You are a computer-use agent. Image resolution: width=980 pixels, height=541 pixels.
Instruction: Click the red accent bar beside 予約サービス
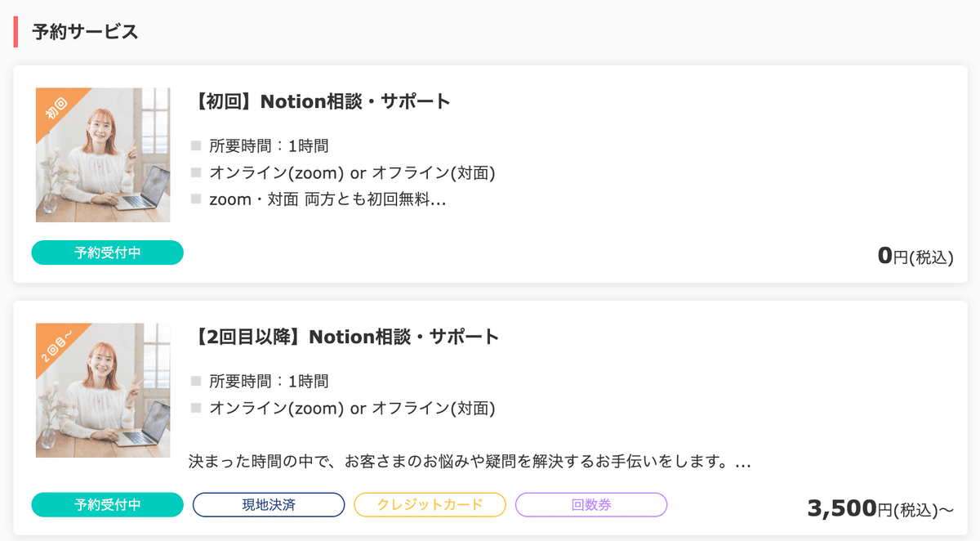[x=14, y=33]
